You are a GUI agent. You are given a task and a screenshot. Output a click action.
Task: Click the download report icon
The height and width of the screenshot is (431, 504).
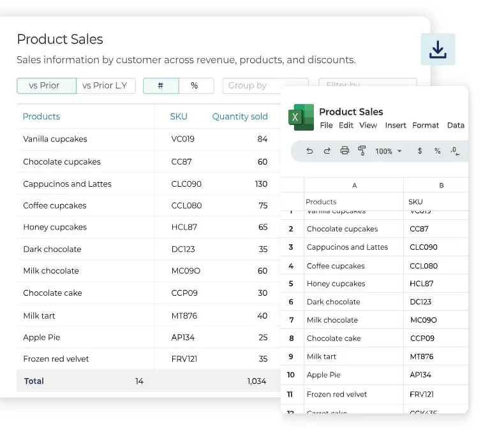click(x=438, y=50)
